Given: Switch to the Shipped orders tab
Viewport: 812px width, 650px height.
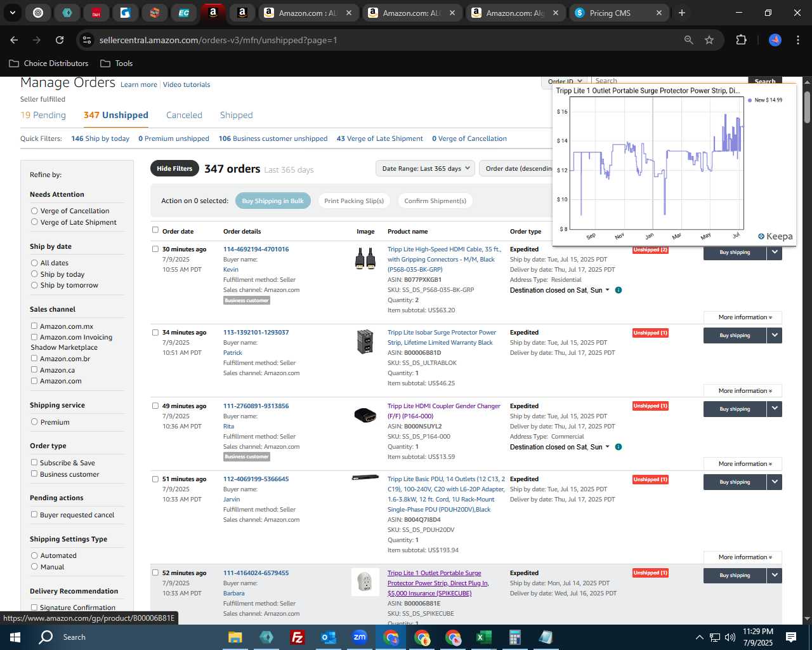Looking at the screenshot, I should click(236, 115).
